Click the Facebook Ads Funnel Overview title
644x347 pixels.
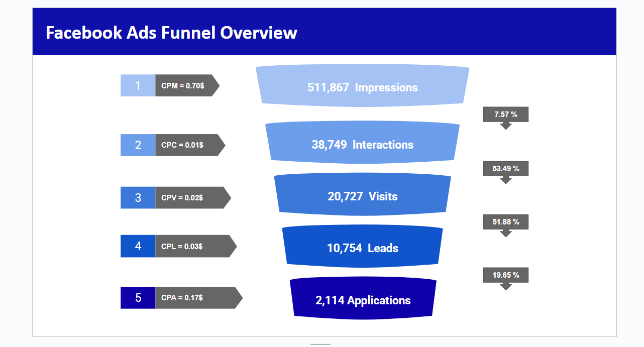[x=171, y=33]
